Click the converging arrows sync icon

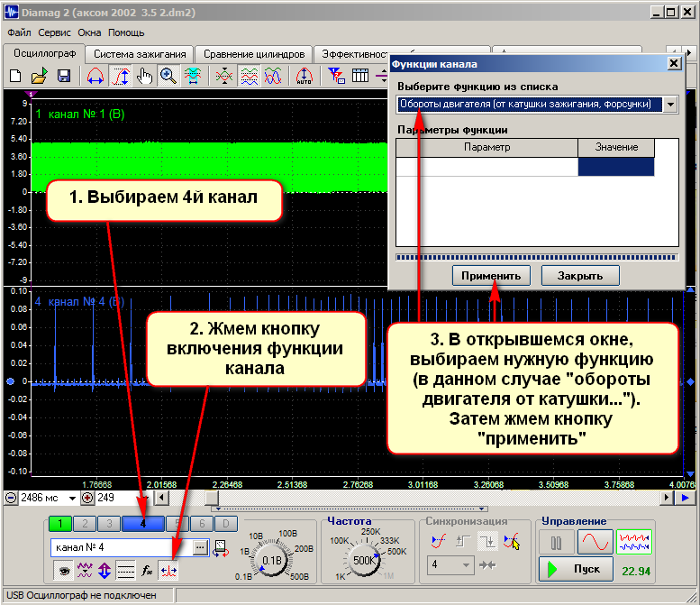coord(487,565)
